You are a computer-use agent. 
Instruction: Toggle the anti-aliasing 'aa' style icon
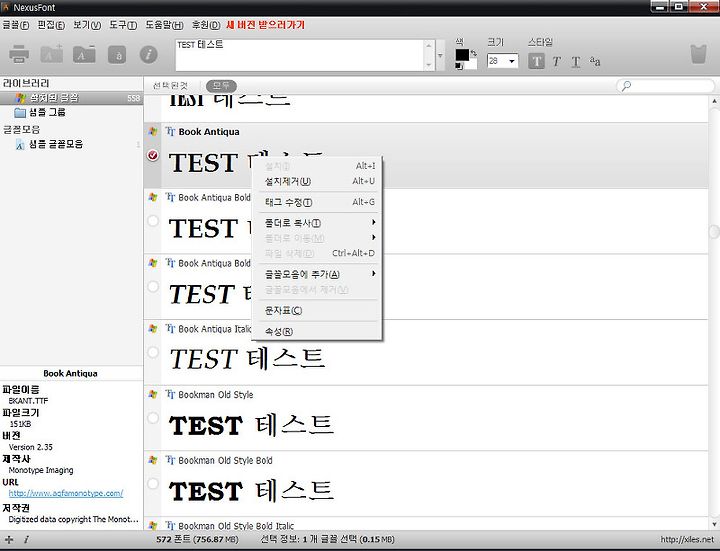pos(595,61)
